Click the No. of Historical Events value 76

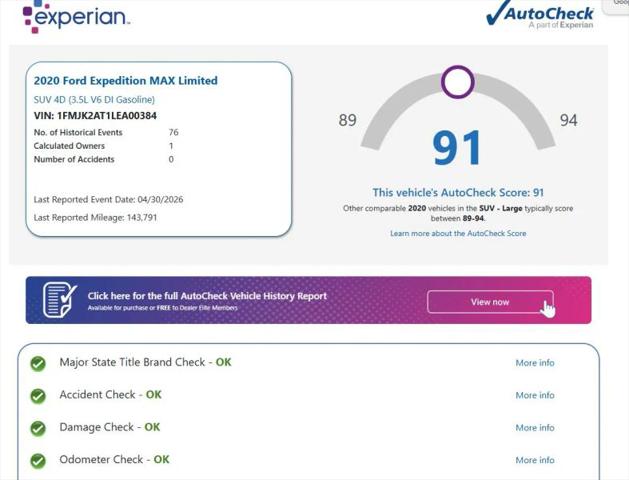pos(174,132)
